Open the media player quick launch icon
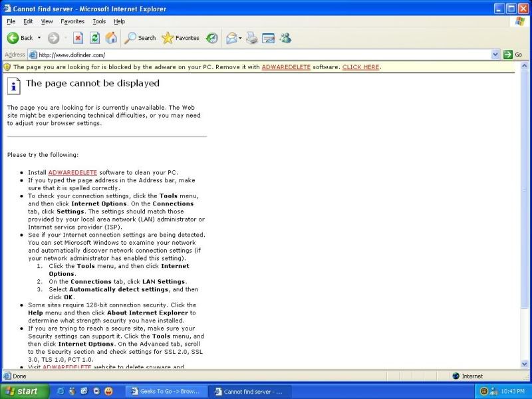The height and width of the screenshot is (399, 532). (x=96, y=391)
